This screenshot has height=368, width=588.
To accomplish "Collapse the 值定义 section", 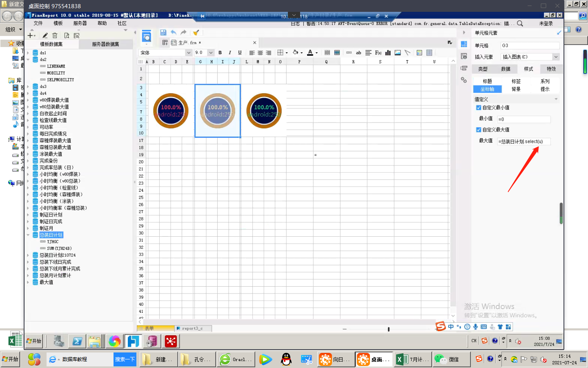I will point(556,99).
